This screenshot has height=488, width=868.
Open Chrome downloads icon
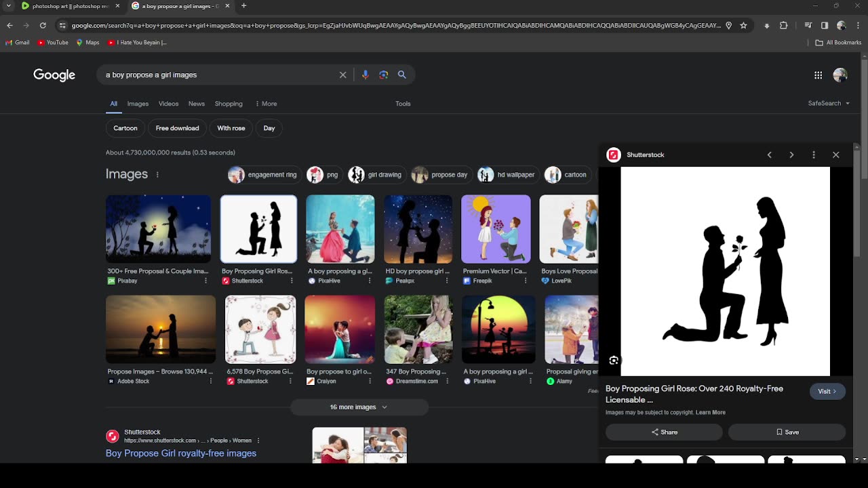click(x=766, y=26)
